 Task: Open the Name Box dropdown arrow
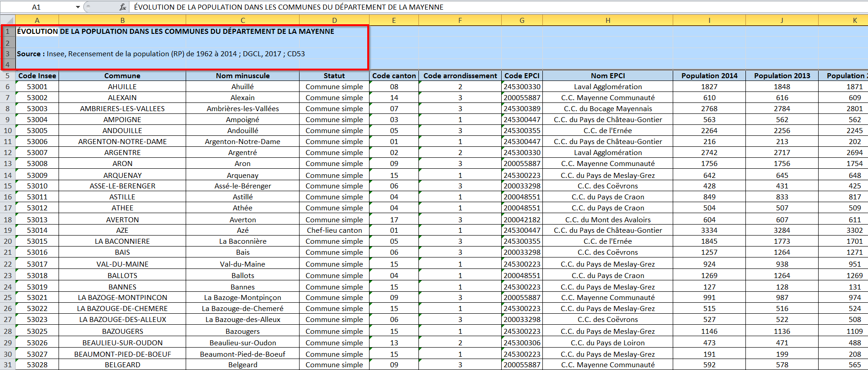[x=78, y=7]
